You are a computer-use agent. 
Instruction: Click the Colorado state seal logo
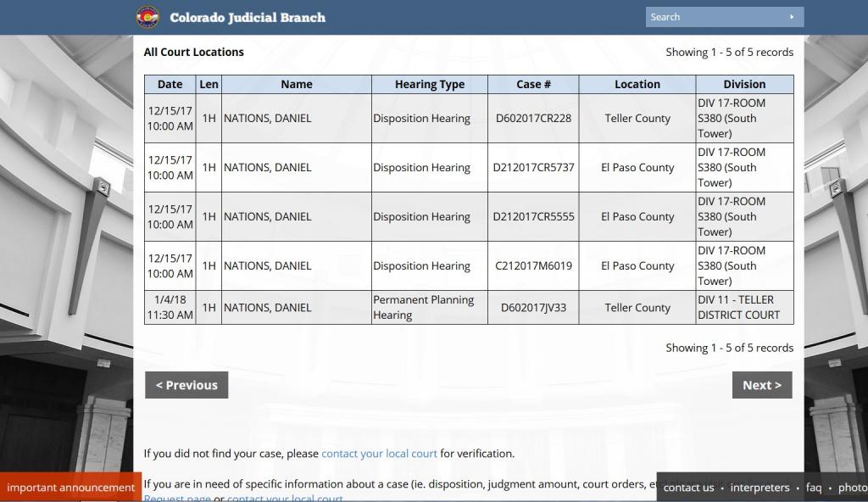click(x=147, y=17)
